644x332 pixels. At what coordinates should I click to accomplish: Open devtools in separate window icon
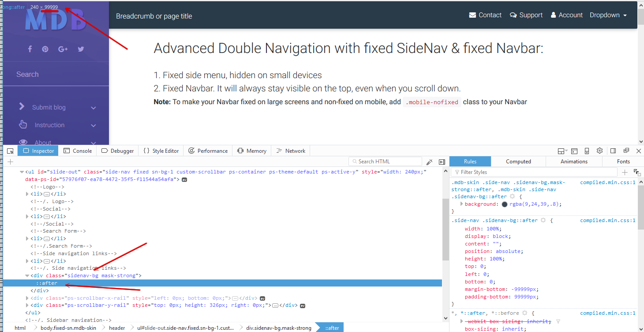(x=626, y=151)
